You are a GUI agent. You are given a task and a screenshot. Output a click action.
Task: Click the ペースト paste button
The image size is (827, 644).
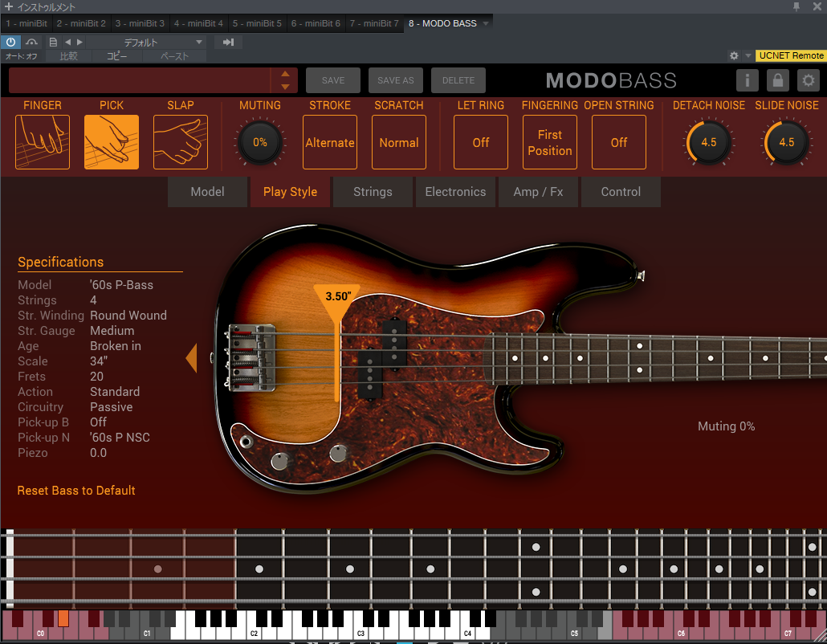[174, 56]
